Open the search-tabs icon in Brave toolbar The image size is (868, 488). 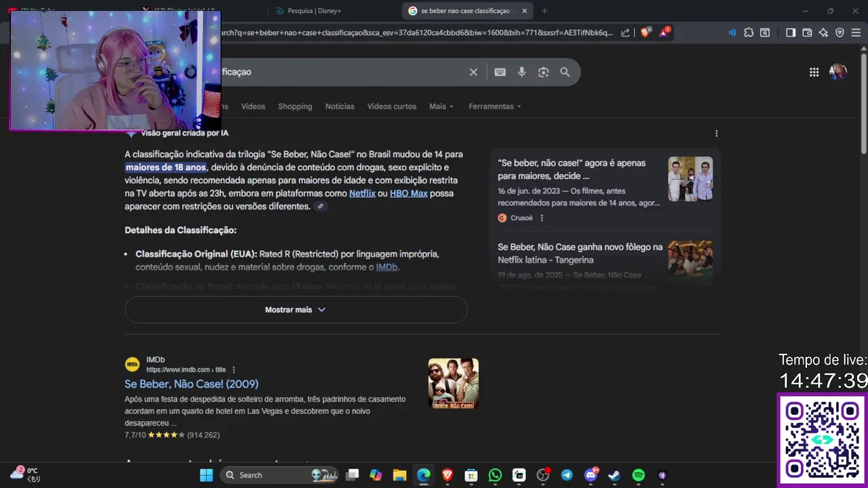(x=765, y=33)
